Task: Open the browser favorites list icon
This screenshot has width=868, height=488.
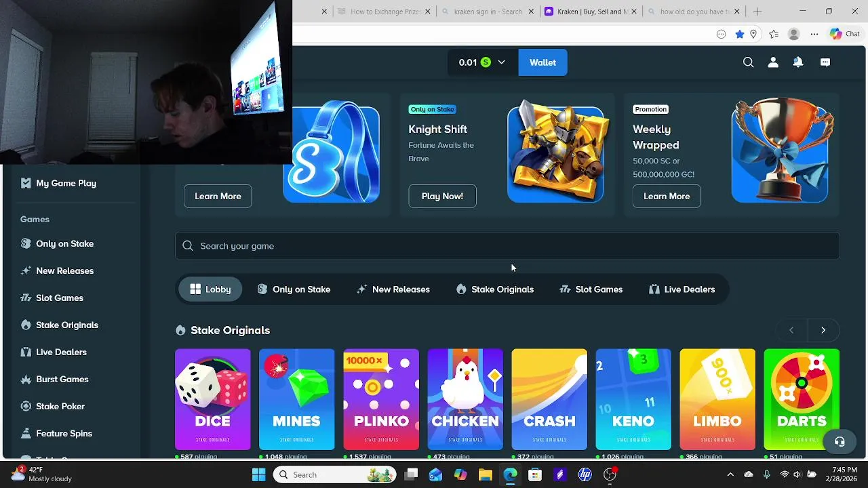Action: pos(774,35)
